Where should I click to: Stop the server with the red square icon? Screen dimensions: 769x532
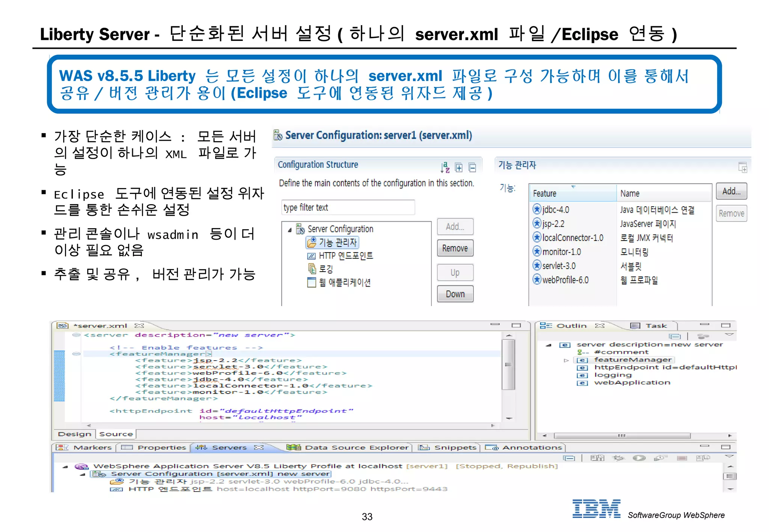click(682, 458)
